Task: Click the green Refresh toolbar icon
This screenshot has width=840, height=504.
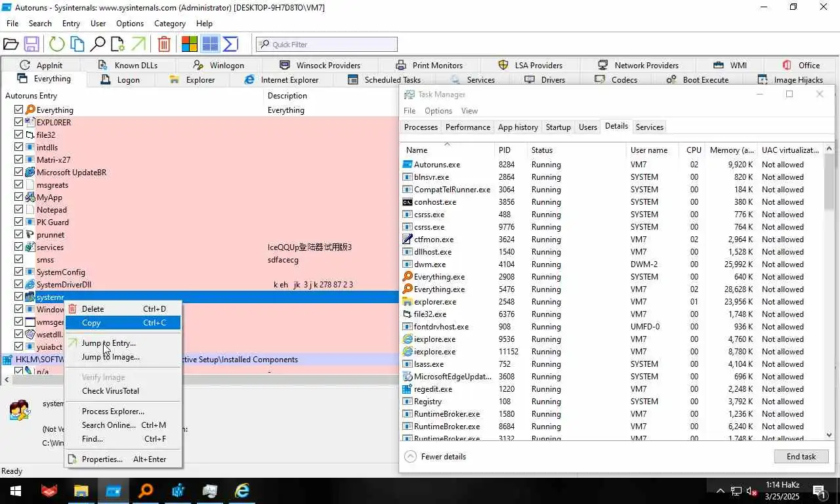Action: coord(57,44)
